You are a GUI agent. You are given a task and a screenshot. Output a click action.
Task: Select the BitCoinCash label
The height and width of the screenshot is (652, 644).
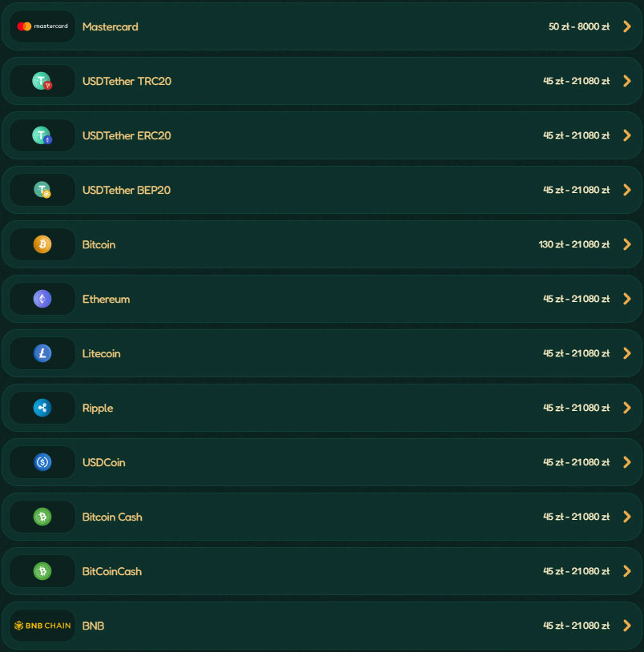[111, 571]
